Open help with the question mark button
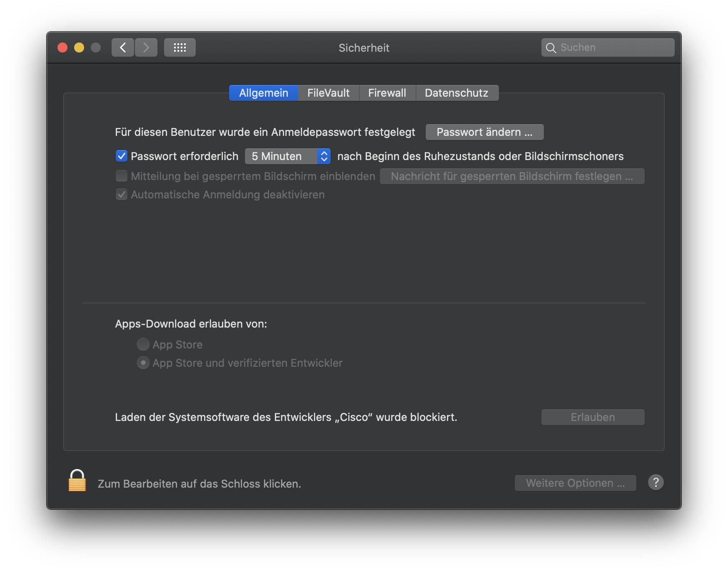 (x=656, y=483)
